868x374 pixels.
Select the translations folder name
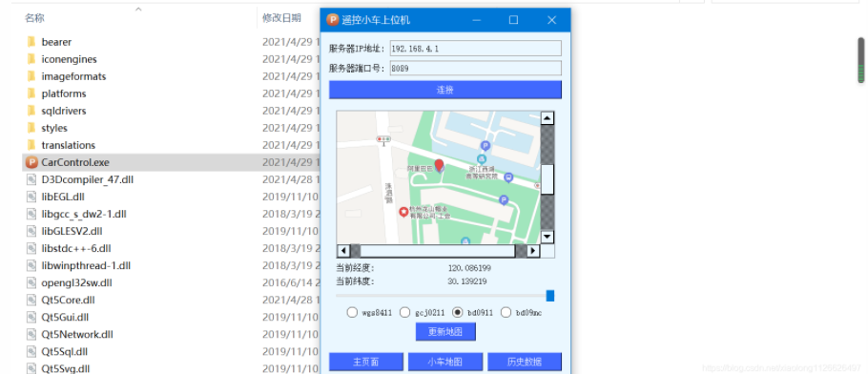tap(68, 145)
